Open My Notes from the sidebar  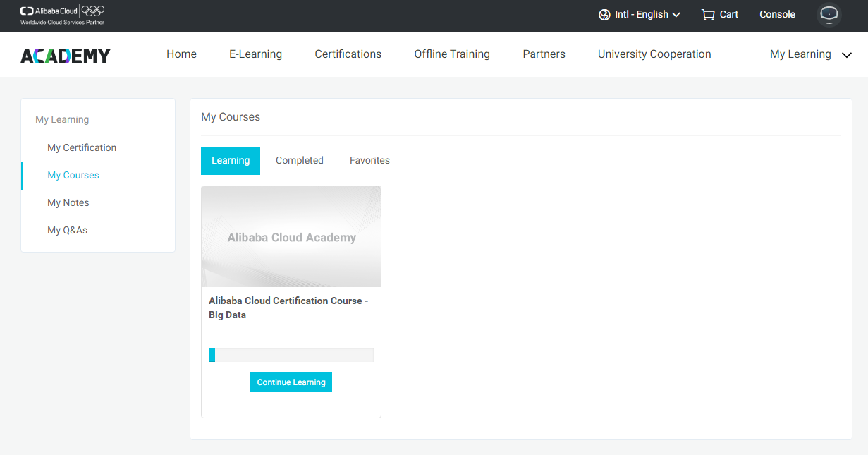pos(68,202)
